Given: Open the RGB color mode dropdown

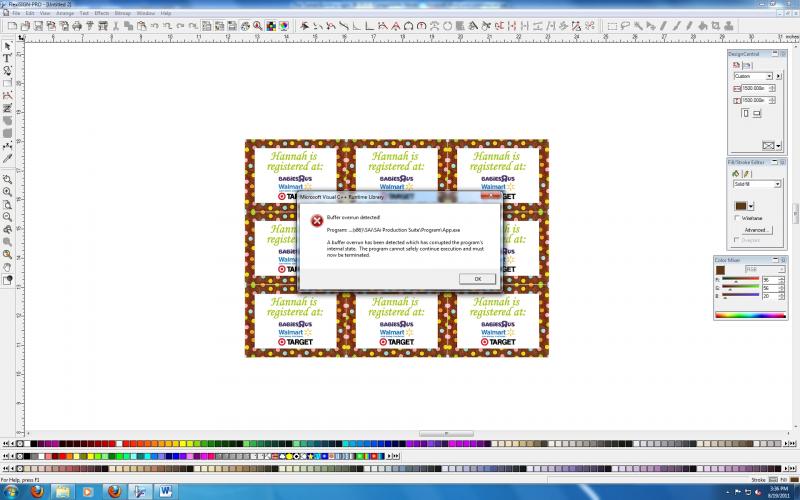Looking at the screenshot, I should point(764,269).
